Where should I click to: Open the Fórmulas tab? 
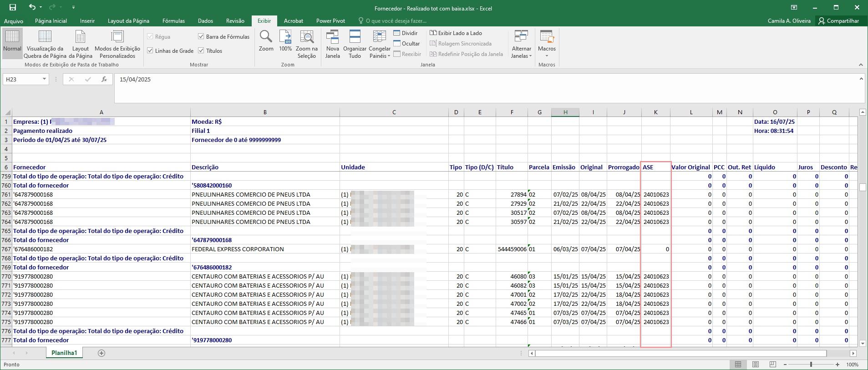click(173, 21)
